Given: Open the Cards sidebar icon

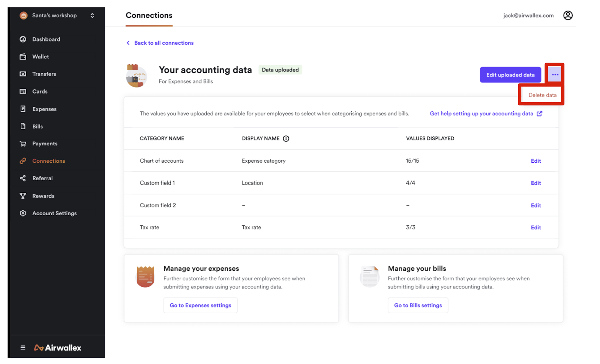Looking at the screenshot, I should (23, 91).
